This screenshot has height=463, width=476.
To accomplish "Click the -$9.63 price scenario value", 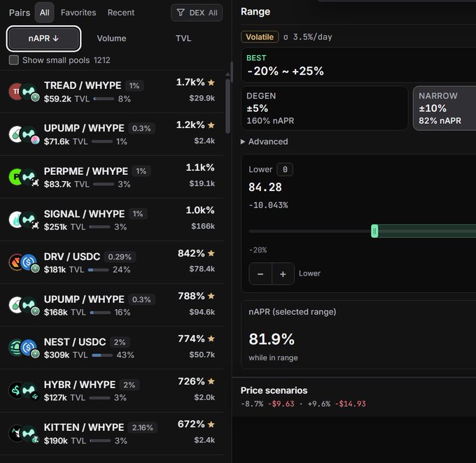I will 281,404.
